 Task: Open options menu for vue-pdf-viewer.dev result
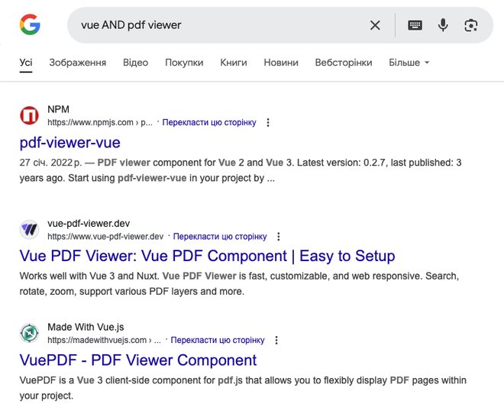pyautogui.click(x=279, y=237)
